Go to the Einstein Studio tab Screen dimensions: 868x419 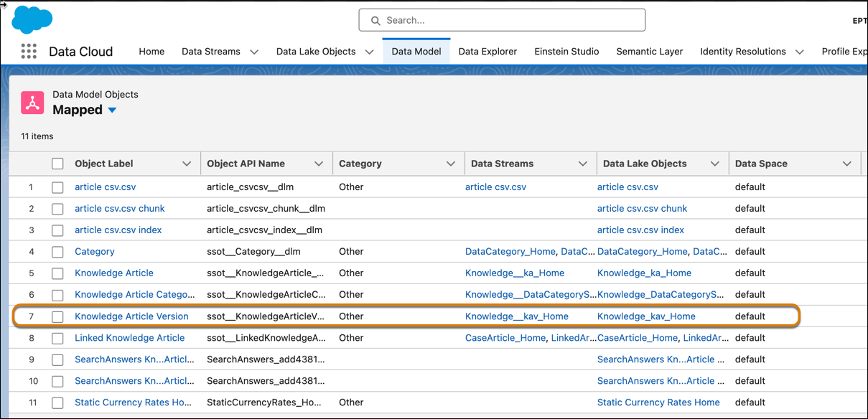tap(566, 52)
